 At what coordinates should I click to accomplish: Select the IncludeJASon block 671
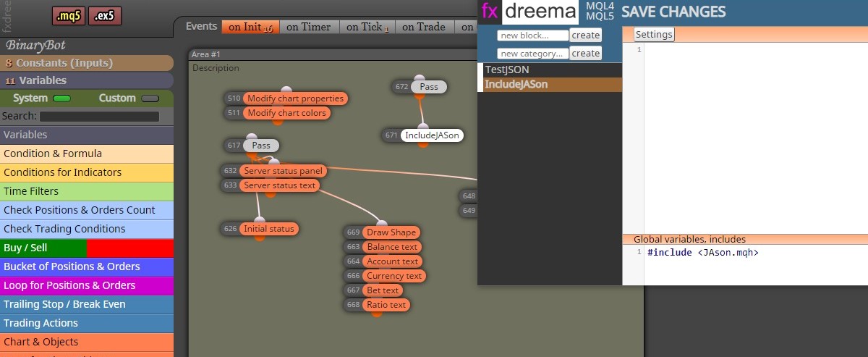click(x=432, y=135)
